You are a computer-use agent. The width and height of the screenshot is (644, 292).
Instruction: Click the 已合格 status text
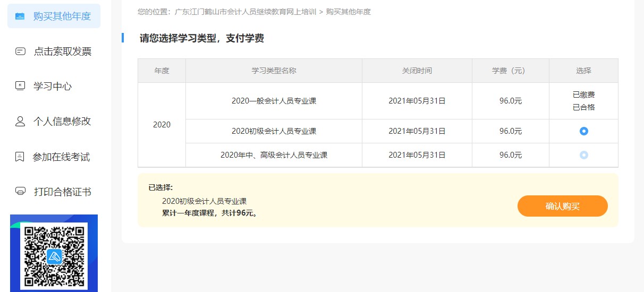[x=583, y=107]
